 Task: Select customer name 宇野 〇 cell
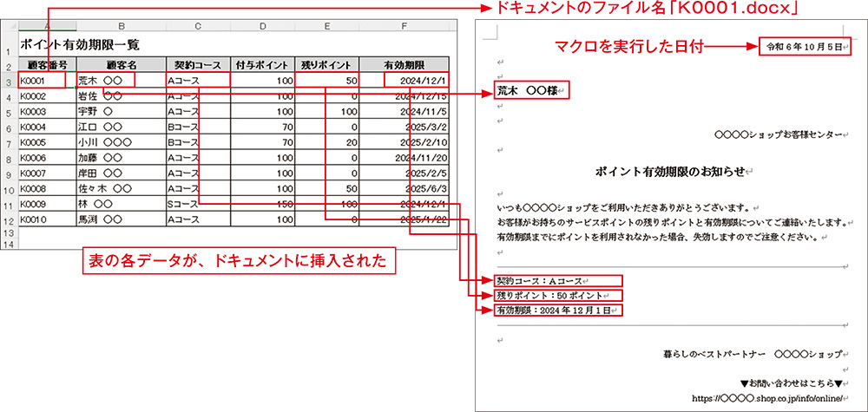pyautogui.click(x=122, y=112)
